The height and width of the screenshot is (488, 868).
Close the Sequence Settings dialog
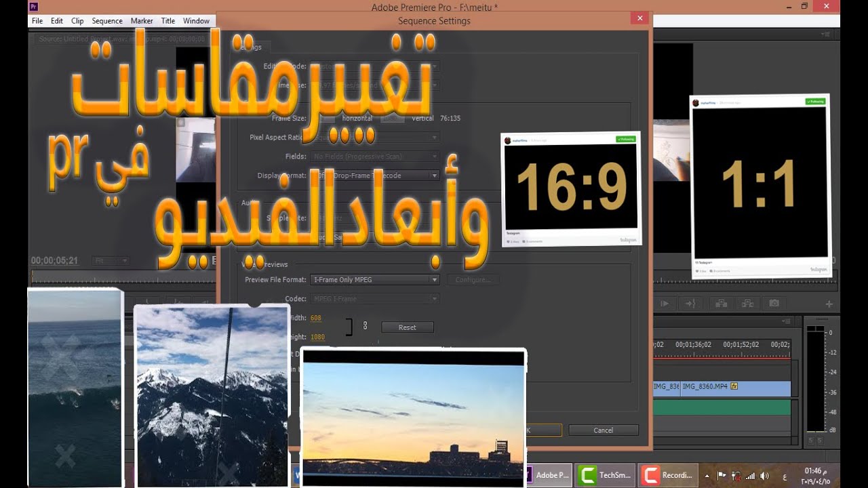(639, 19)
